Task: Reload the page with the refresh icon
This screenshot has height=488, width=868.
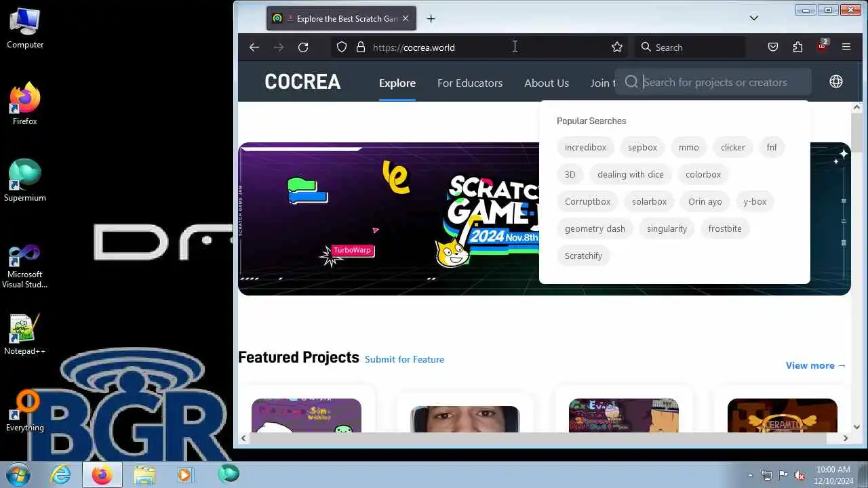Action: (x=303, y=47)
